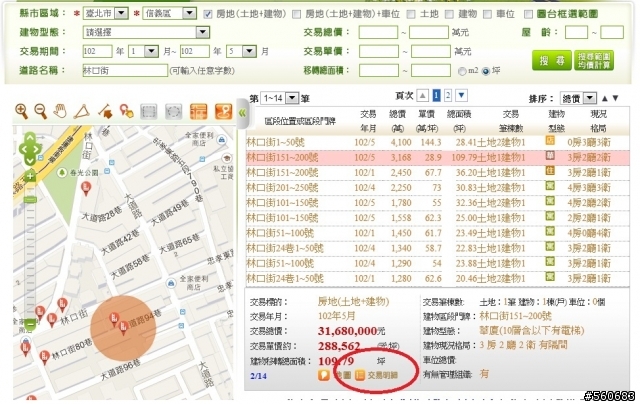Click the red marker left of 林口街80巷 label

[44, 357]
